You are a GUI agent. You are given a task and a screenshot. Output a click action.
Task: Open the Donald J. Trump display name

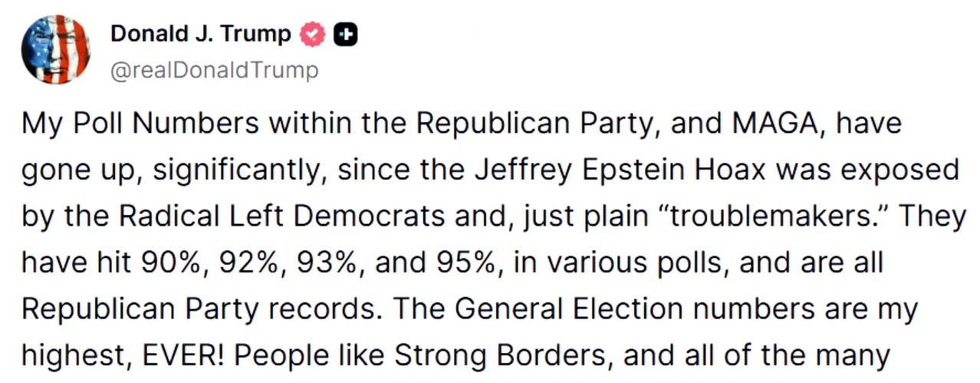pyautogui.click(x=201, y=34)
